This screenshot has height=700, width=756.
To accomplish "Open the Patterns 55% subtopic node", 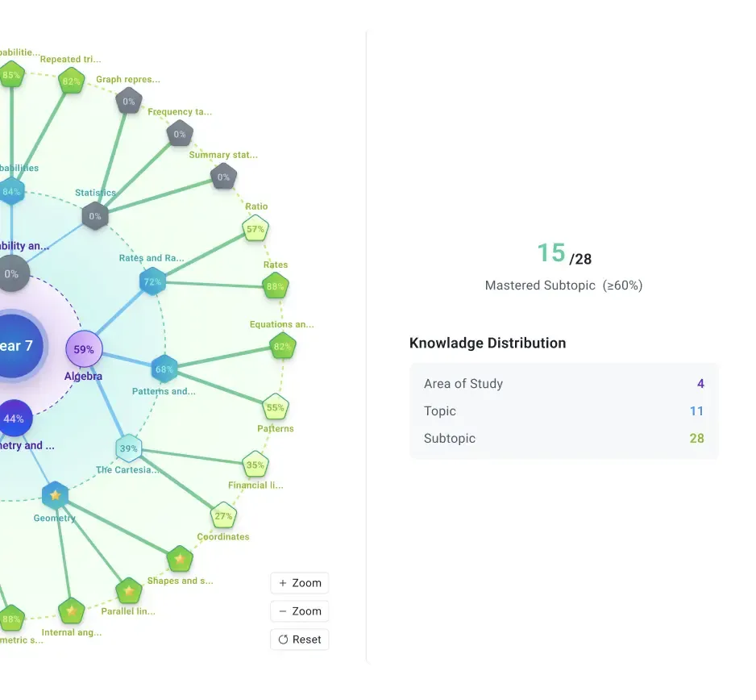I will point(276,407).
